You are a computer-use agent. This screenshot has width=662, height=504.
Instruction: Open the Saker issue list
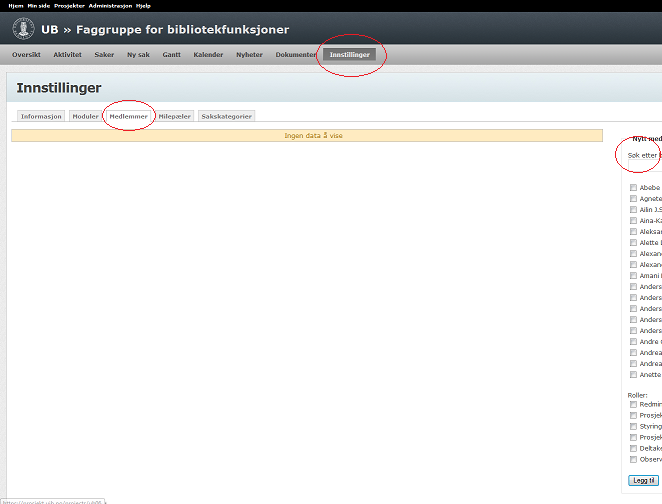(104, 54)
